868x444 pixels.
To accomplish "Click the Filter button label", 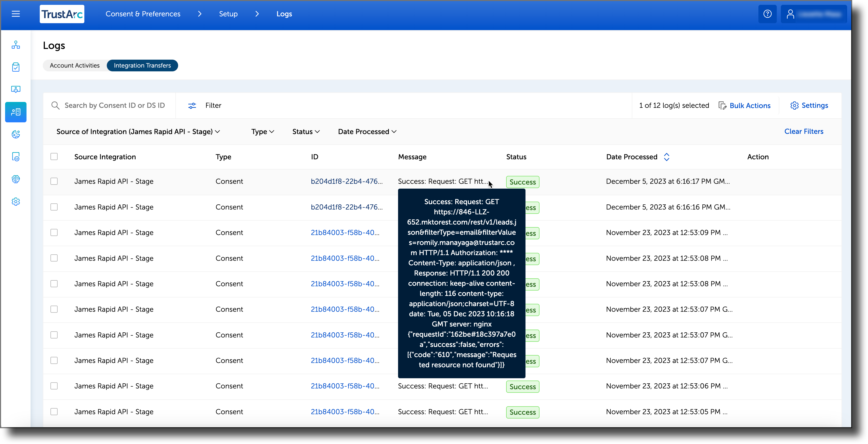I will point(213,106).
